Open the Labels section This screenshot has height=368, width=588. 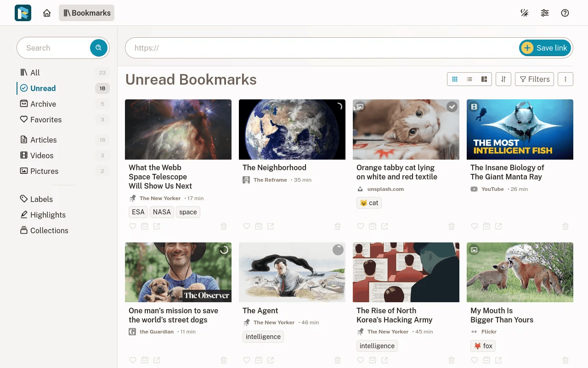point(63,199)
